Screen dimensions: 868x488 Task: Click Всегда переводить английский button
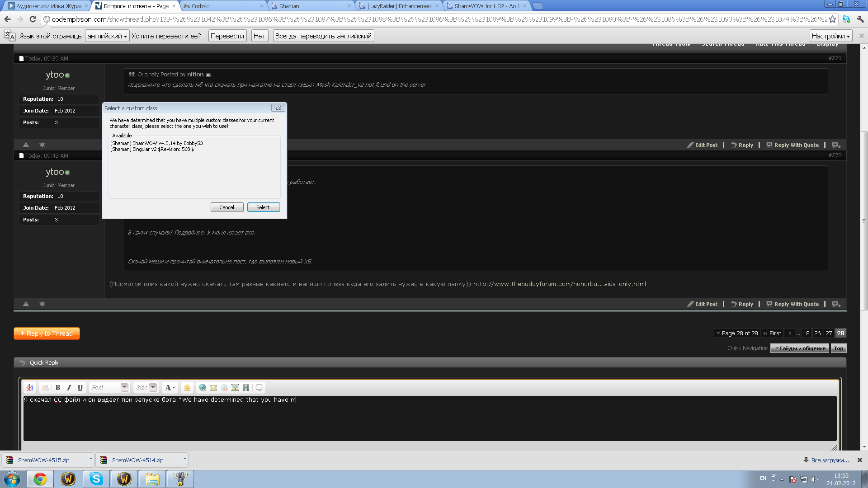(x=323, y=36)
